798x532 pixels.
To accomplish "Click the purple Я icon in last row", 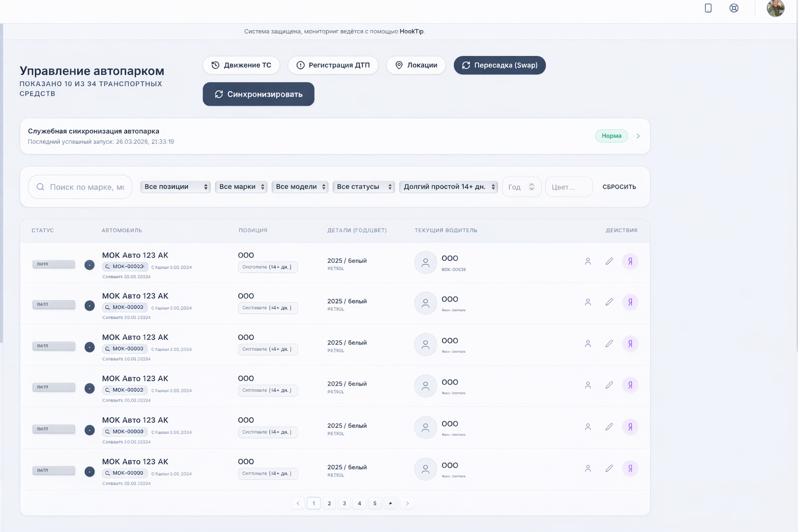I will click(x=630, y=469).
